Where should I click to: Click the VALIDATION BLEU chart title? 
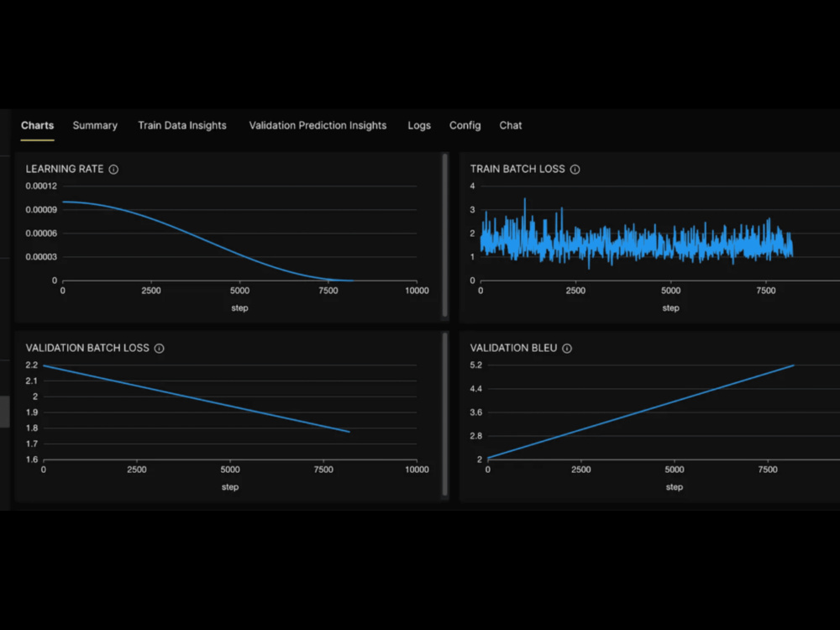[513, 349]
